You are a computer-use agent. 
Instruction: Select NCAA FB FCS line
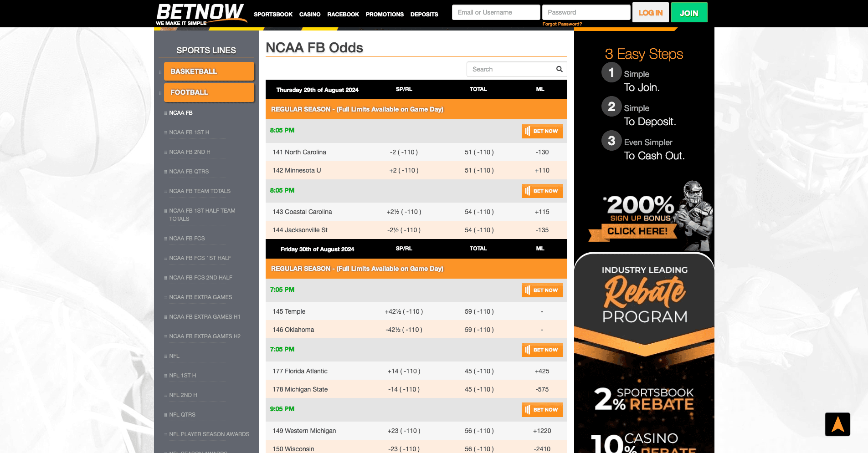tap(187, 239)
